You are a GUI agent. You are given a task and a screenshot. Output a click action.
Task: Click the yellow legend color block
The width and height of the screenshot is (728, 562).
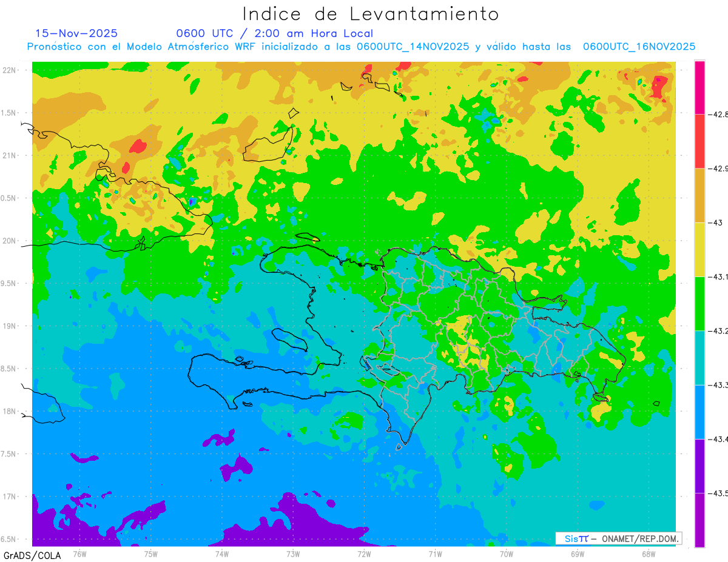699,249
